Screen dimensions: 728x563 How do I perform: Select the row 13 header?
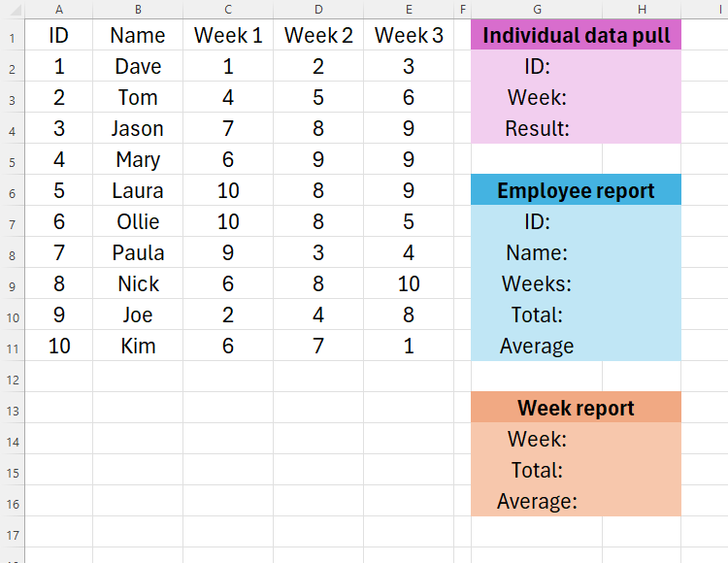click(x=12, y=409)
